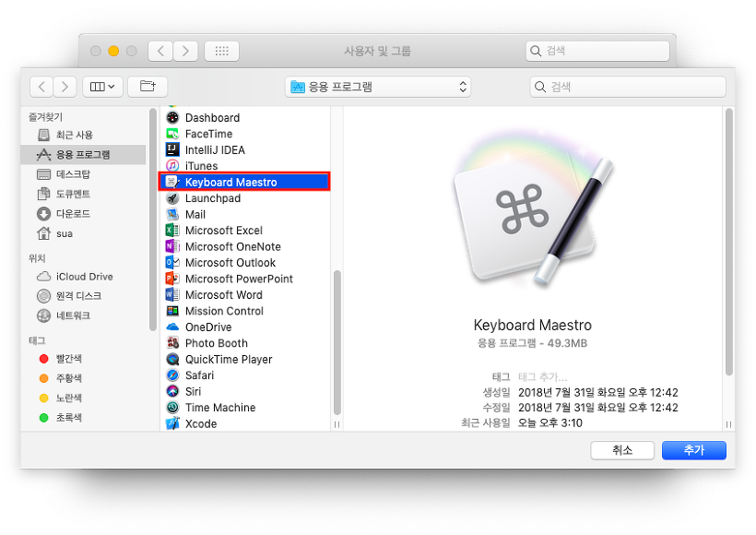Screen dimensions: 756x535
Task: Go back in the file dialog
Action: pos(41,87)
